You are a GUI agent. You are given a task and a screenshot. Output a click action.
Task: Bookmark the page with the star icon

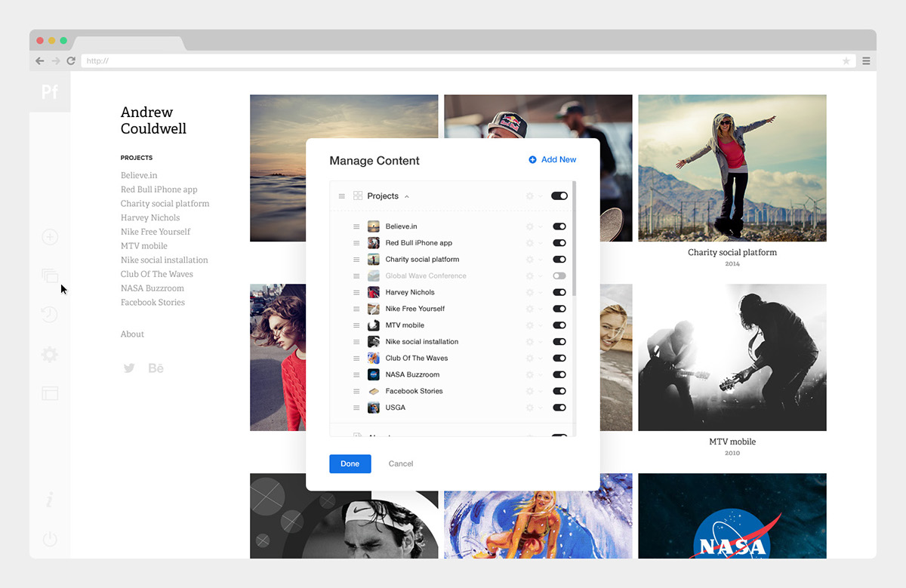click(x=846, y=61)
